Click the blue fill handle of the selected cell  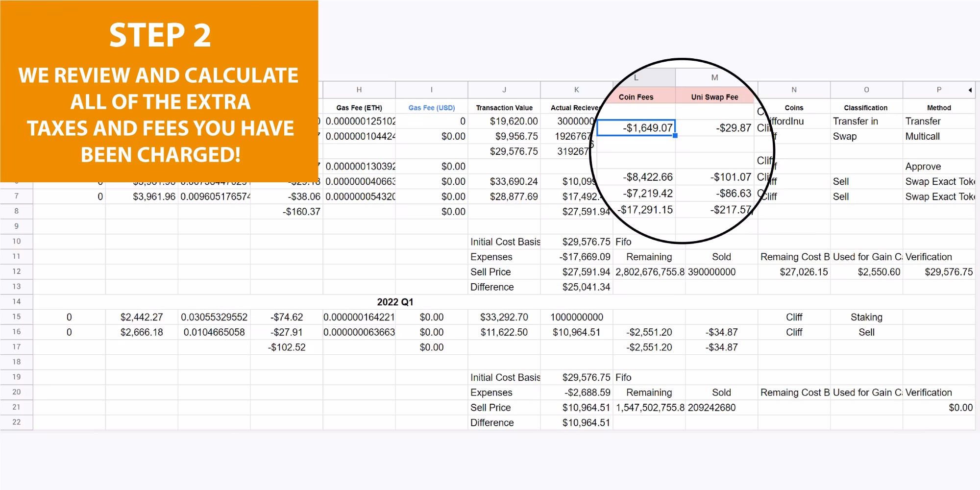675,136
